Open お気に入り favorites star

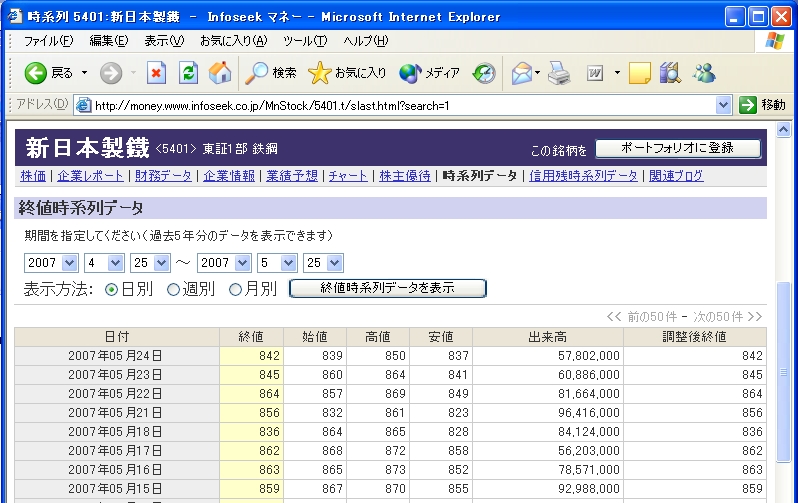347,73
